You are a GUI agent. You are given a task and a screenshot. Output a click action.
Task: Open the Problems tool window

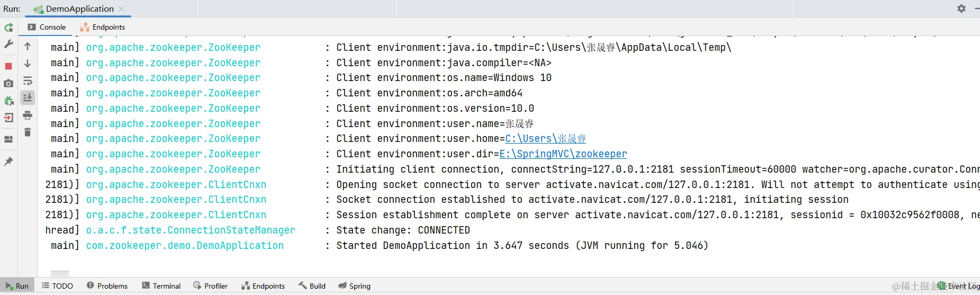click(107, 286)
